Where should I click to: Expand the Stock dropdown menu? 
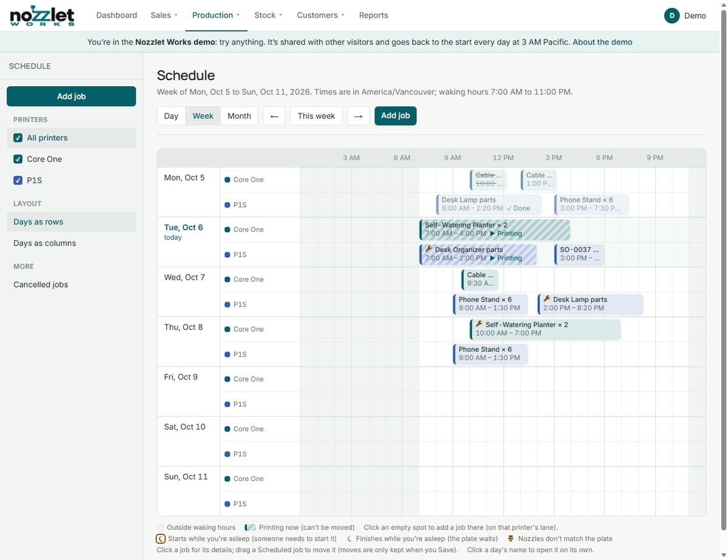[x=268, y=15]
